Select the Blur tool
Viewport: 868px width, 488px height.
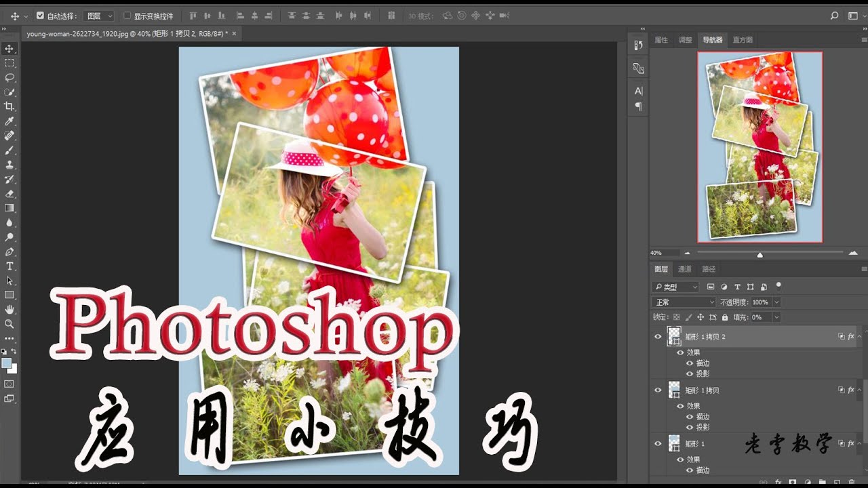(9, 222)
